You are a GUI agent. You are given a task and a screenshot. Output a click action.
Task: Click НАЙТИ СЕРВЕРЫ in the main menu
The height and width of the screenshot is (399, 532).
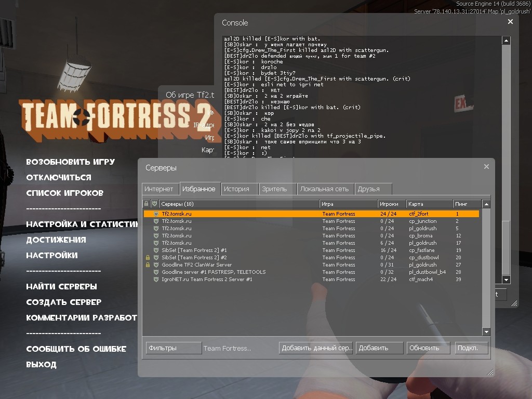62,287
